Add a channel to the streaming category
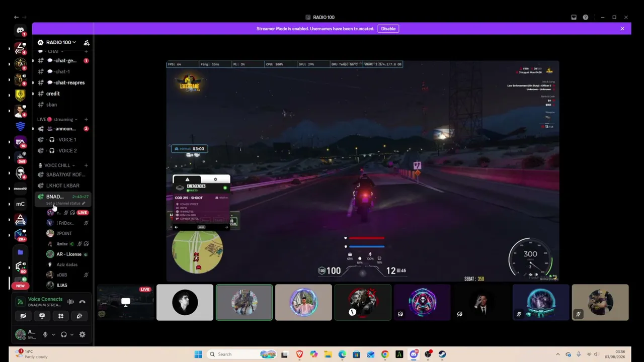This screenshot has height=362, width=644. pos(86,120)
